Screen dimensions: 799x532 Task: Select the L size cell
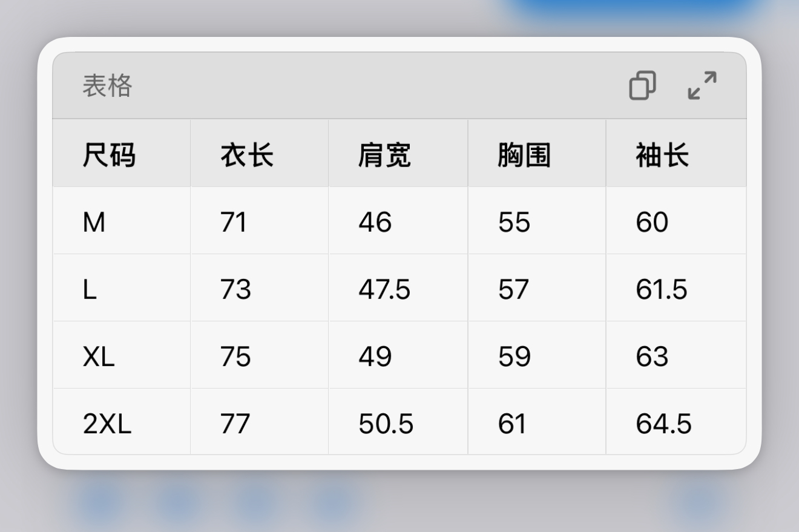pyautogui.click(x=90, y=290)
